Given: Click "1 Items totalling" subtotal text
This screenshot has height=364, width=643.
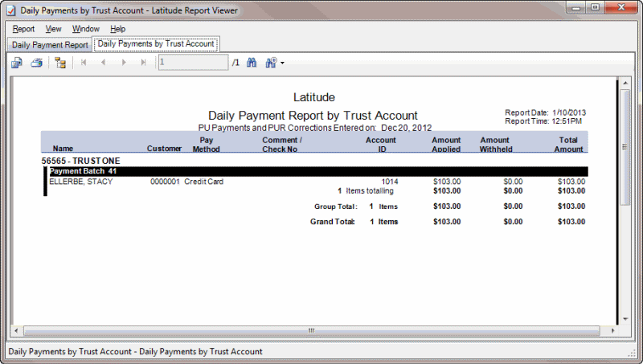Looking at the screenshot, I should 366,191.
